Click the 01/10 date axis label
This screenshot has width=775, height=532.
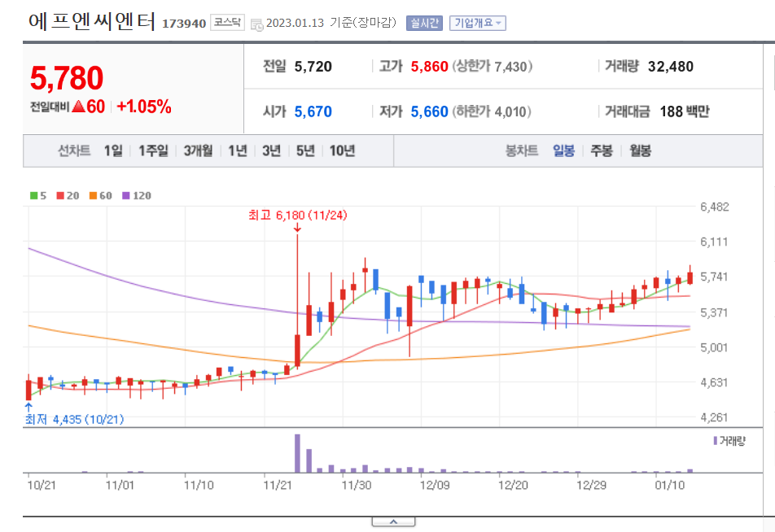(x=670, y=485)
